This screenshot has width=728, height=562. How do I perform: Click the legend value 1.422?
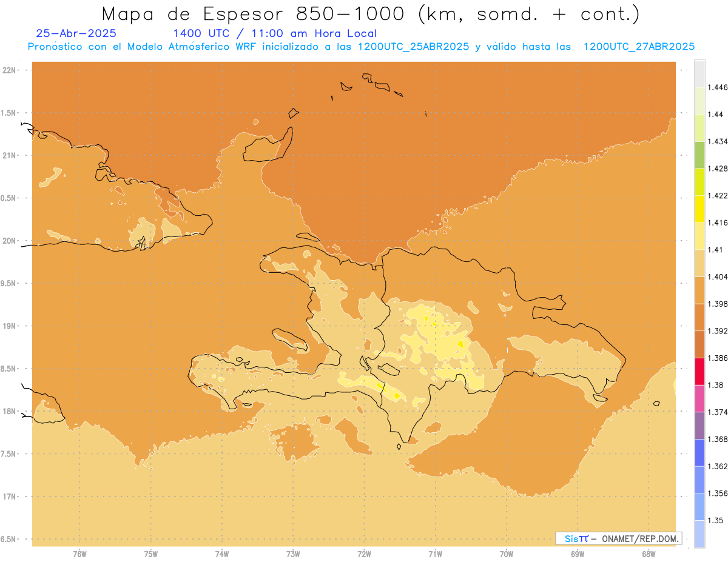tap(718, 195)
